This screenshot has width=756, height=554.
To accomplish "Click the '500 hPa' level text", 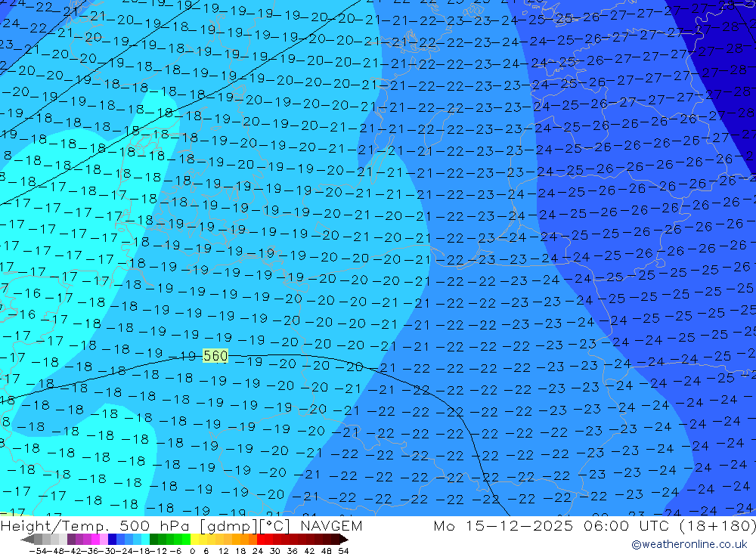I will tap(153, 525).
